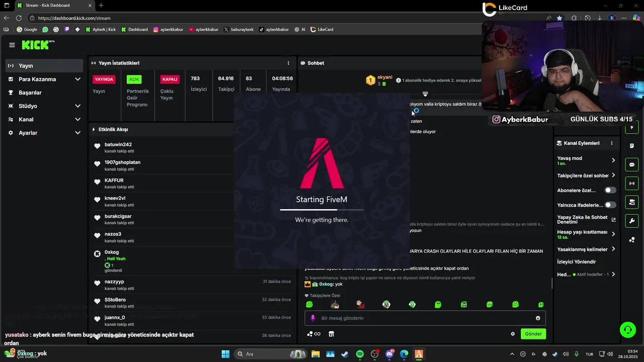The image size is (644, 362).
Task: Go back with the browser back arrow
Action: click(x=6, y=18)
